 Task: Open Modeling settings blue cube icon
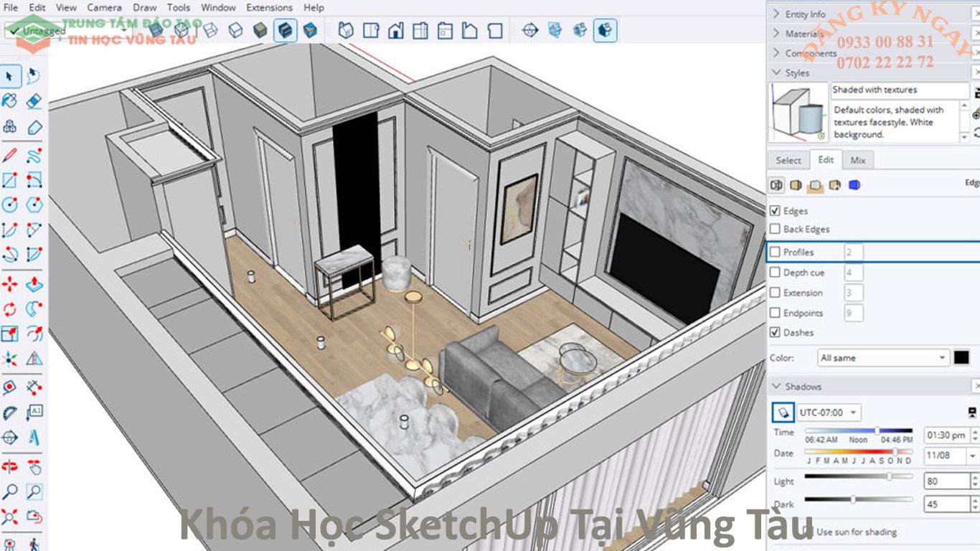click(x=854, y=185)
